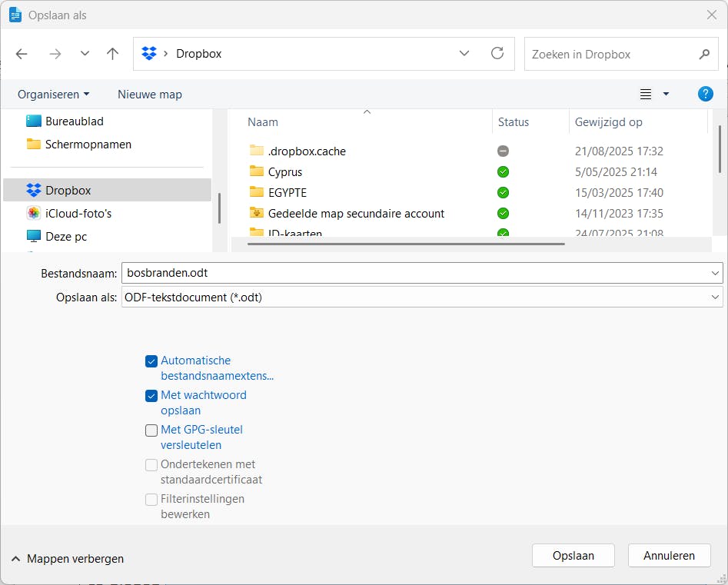728x585 pixels.
Task: Enable Met GPG-sleutel versleutelen
Action: pos(151,430)
